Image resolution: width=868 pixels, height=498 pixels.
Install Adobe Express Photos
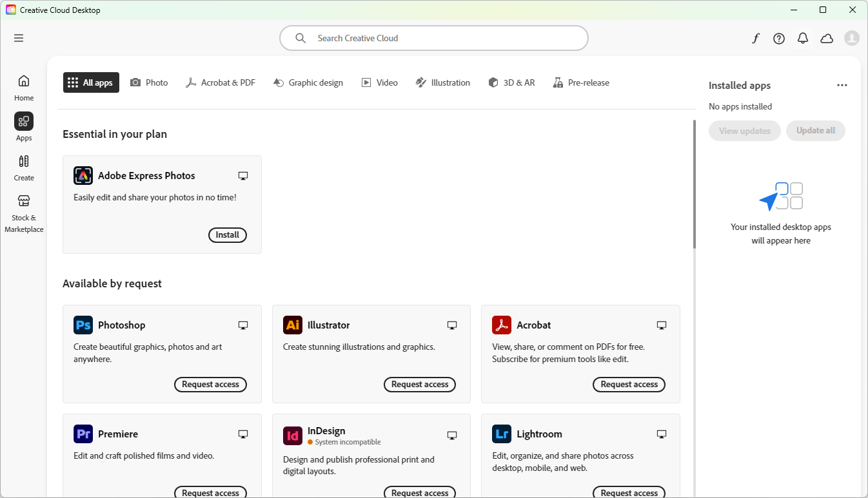click(227, 235)
